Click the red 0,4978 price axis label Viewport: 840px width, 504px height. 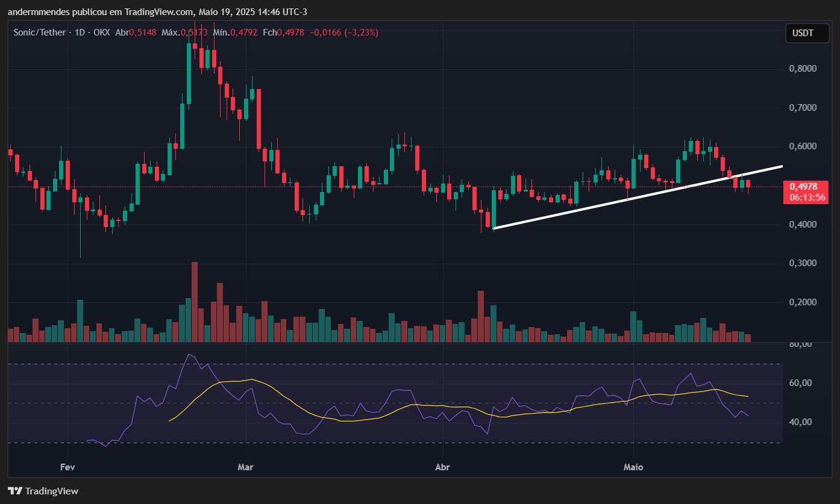804,187
